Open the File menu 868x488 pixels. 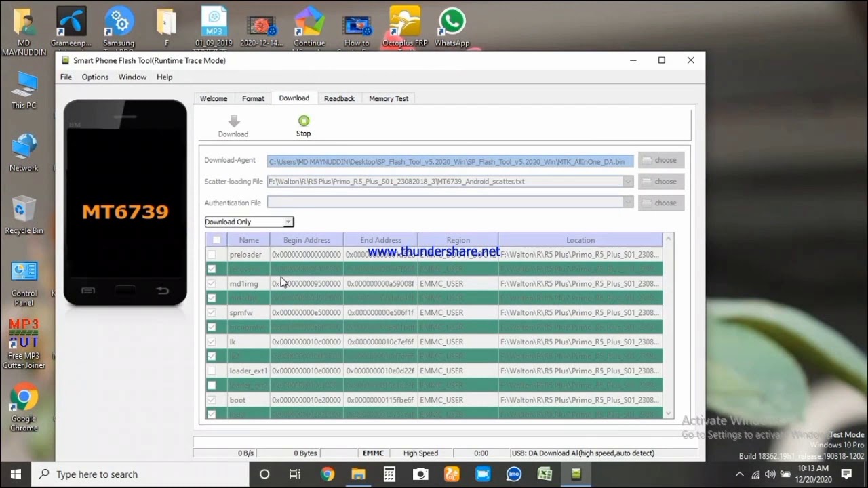point(66,77)
